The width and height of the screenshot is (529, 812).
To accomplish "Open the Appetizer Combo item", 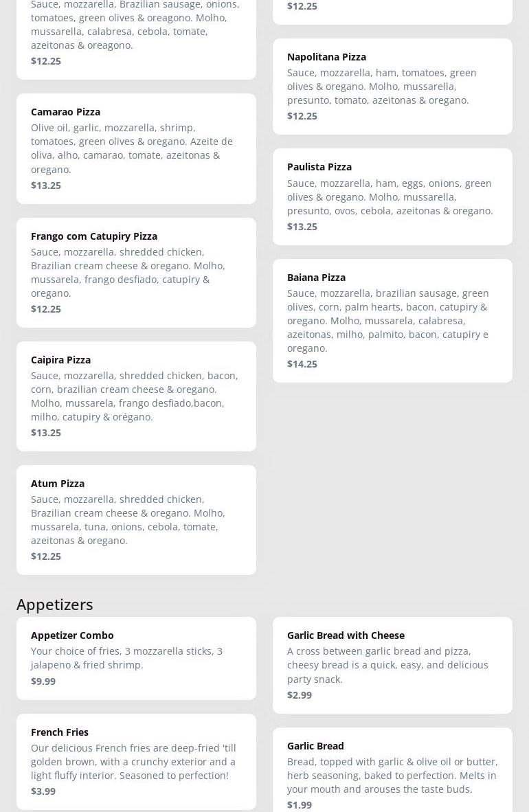I will [x=136, y=657].
